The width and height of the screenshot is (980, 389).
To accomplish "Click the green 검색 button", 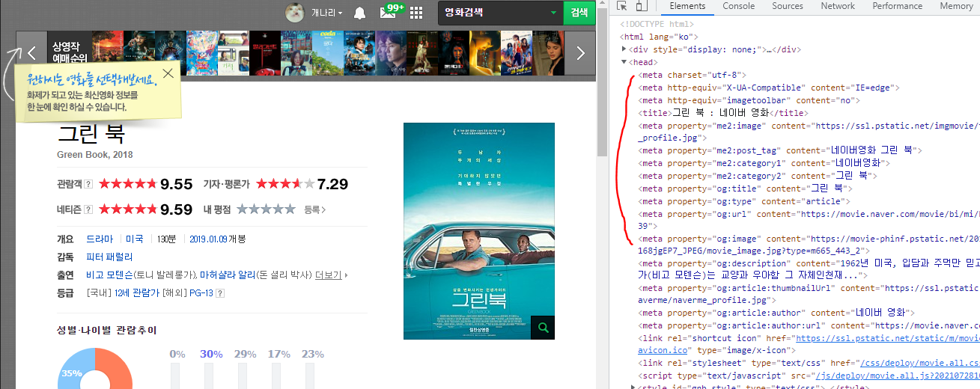I will point(579,13).
